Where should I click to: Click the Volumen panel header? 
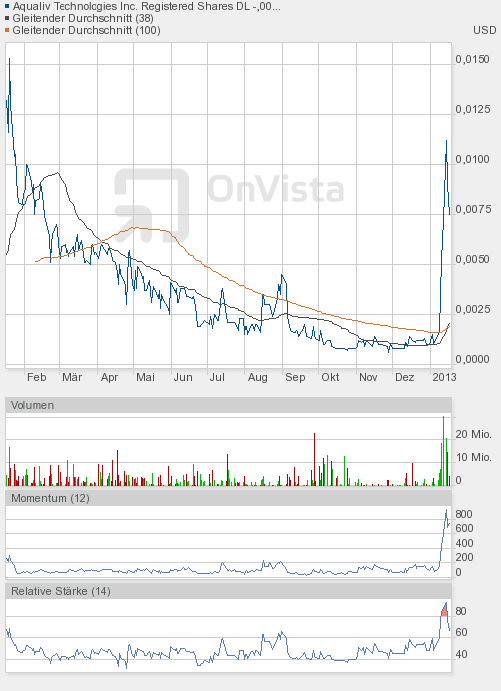click(x=228, y=405)
